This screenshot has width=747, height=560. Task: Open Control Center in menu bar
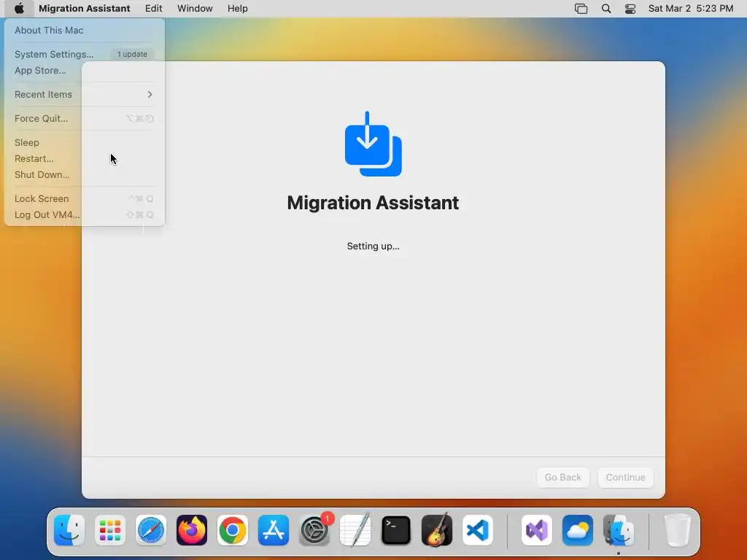coord(630,9)
